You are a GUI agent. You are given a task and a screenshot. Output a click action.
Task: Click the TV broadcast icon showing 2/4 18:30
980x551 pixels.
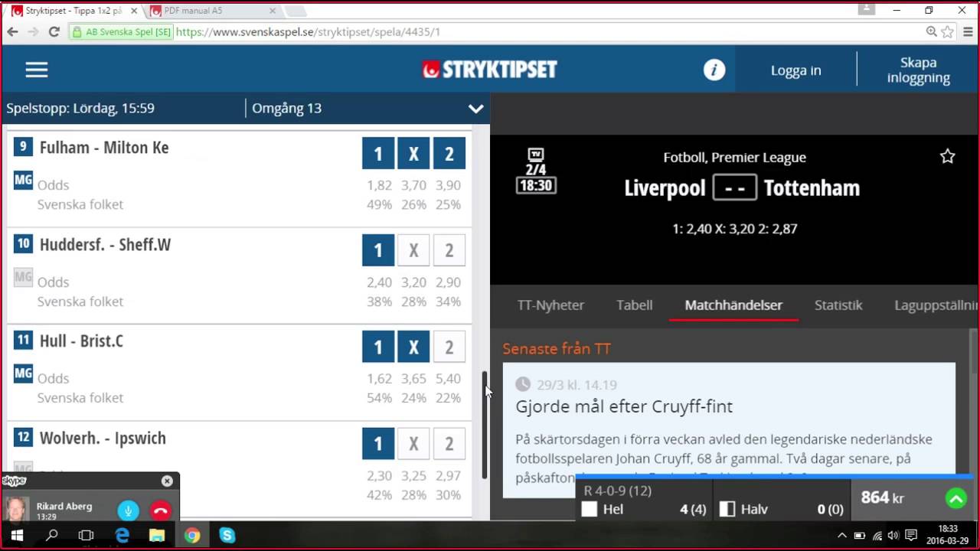pyautogui.click(x=536, y=171)
